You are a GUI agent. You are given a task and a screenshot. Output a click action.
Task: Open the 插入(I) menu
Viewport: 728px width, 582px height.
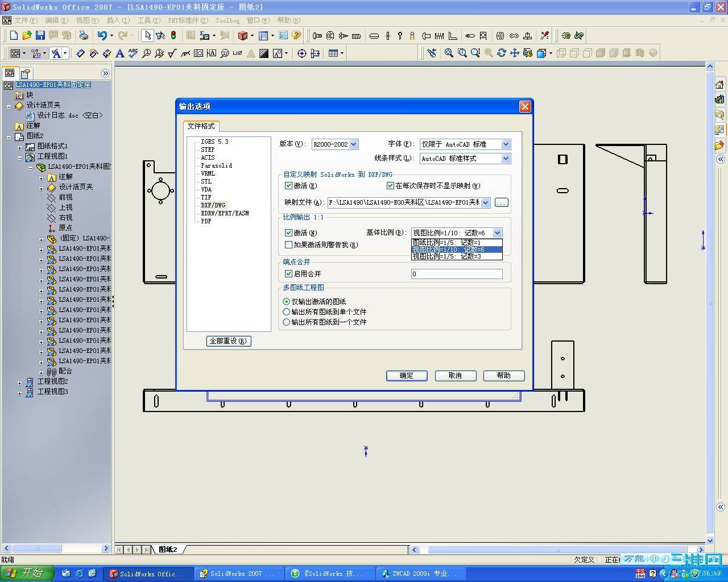(x=118, y=20)
